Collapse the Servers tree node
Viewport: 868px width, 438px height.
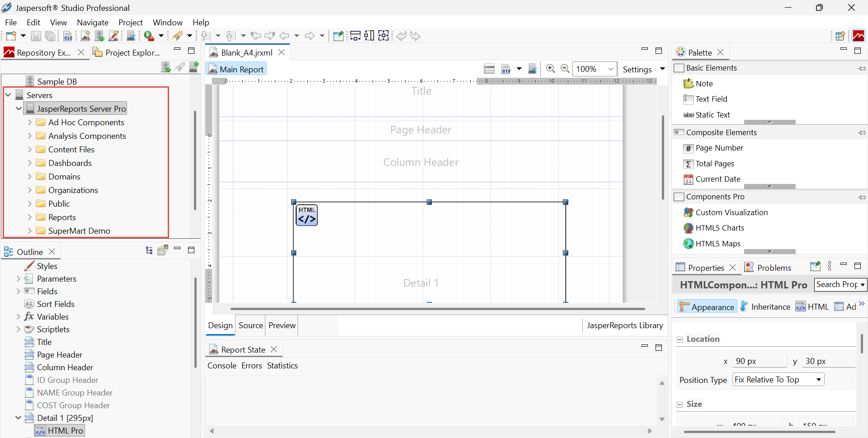8,95
